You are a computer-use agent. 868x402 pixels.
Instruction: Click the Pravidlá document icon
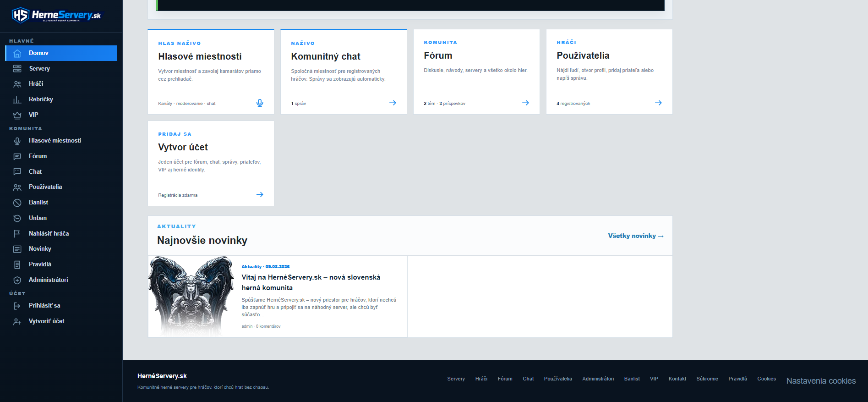pos(17,264)
